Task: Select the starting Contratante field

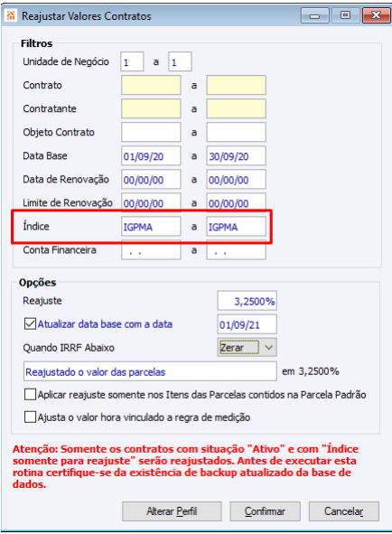Action: (151, 108)
